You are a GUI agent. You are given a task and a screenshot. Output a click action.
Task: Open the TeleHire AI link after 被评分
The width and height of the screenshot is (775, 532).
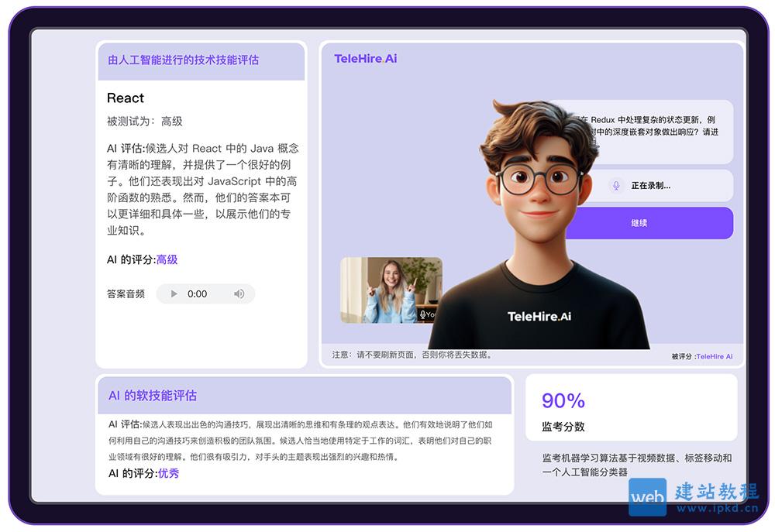[x=715, y=356]
